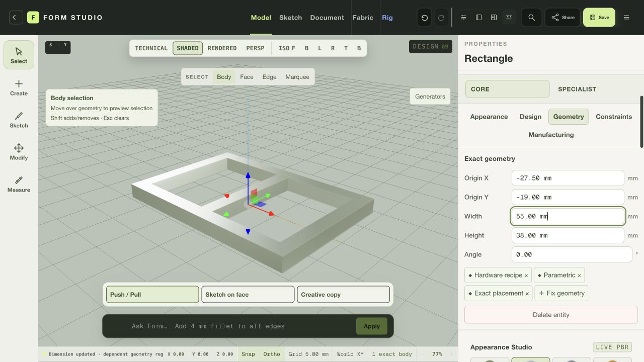This screenshot has height=362, width=644.
Task: Select the Select tool
Action: coord(19,55)
